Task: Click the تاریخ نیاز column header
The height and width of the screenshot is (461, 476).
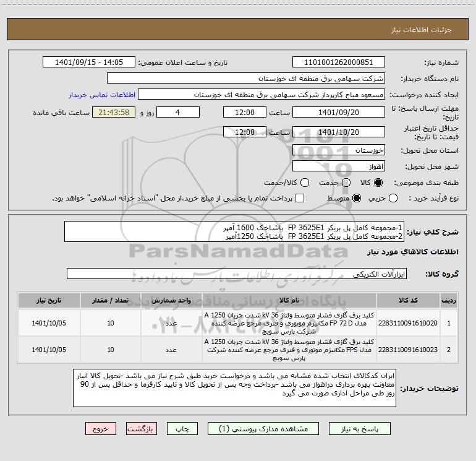Action: coord(49,301)
